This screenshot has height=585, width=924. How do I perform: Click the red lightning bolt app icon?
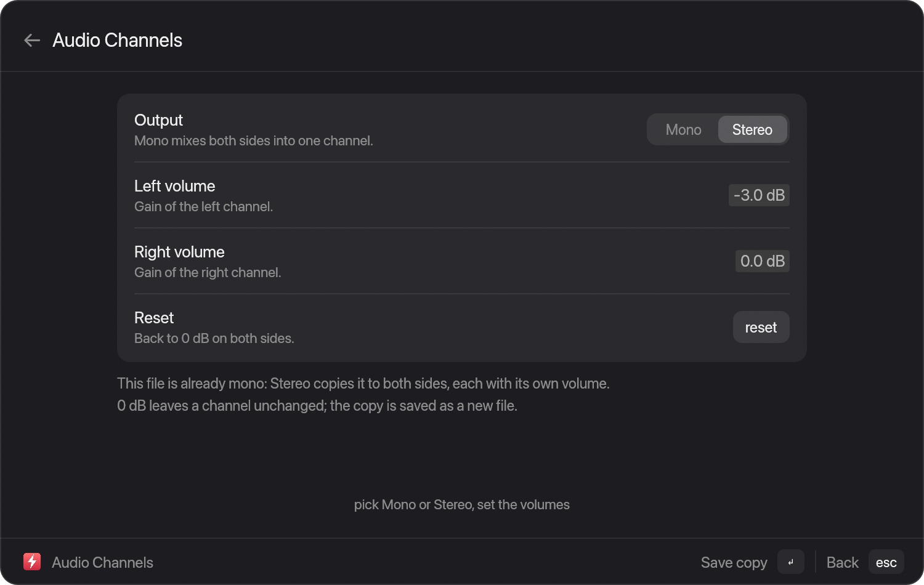pyautogui.click(x=32, y=562)
